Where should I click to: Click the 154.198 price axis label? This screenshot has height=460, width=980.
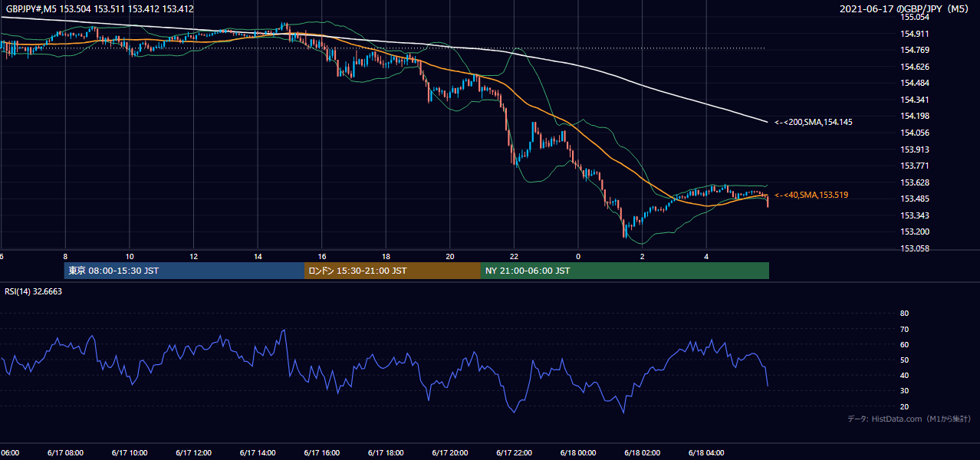[x=916, y=116]
